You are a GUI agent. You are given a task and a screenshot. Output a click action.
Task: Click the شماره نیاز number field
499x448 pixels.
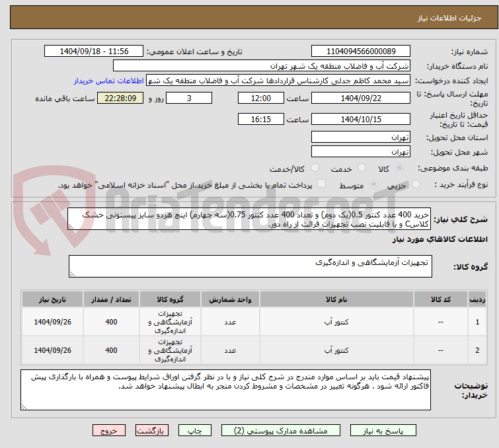coord(361,52)
